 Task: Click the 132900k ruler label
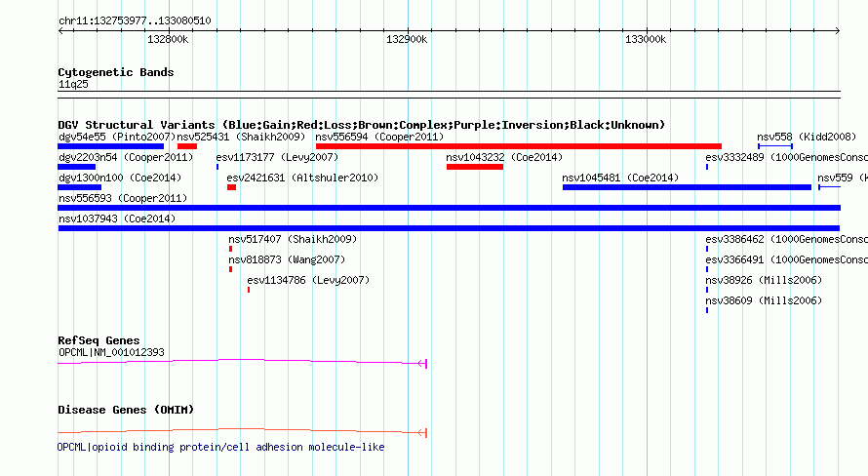click(407, 39)
